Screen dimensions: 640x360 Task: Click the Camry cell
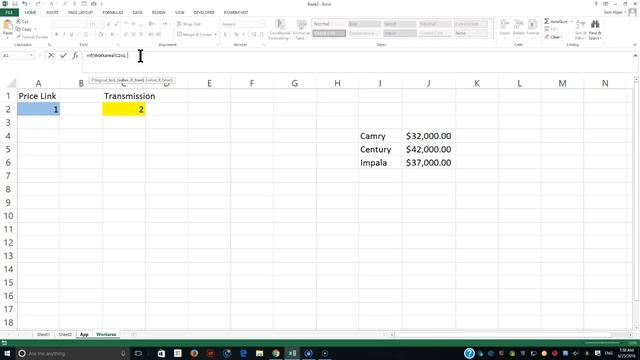tap(380, 136)
